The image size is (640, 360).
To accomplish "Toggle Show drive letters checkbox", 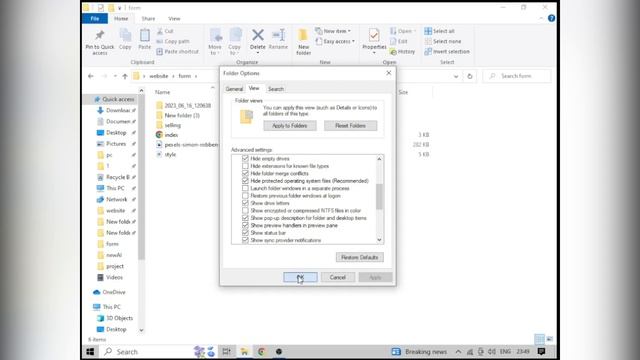I will click(245, 203).
